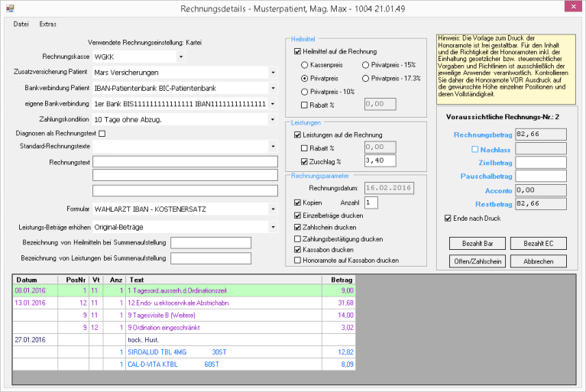The image size is (586, 392).
Task: Toggle Ende nach Druck checkbox
Action: coord(448,219)
